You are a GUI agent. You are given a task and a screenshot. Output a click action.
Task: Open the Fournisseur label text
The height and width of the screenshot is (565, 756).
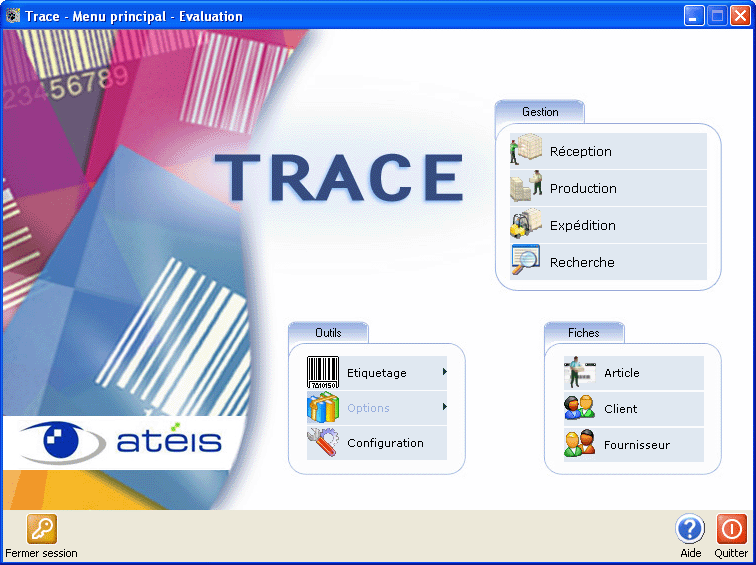[637, 445]
